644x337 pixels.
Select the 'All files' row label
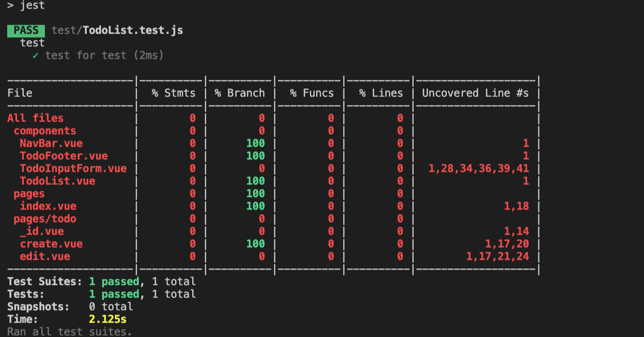coord(35,118)
